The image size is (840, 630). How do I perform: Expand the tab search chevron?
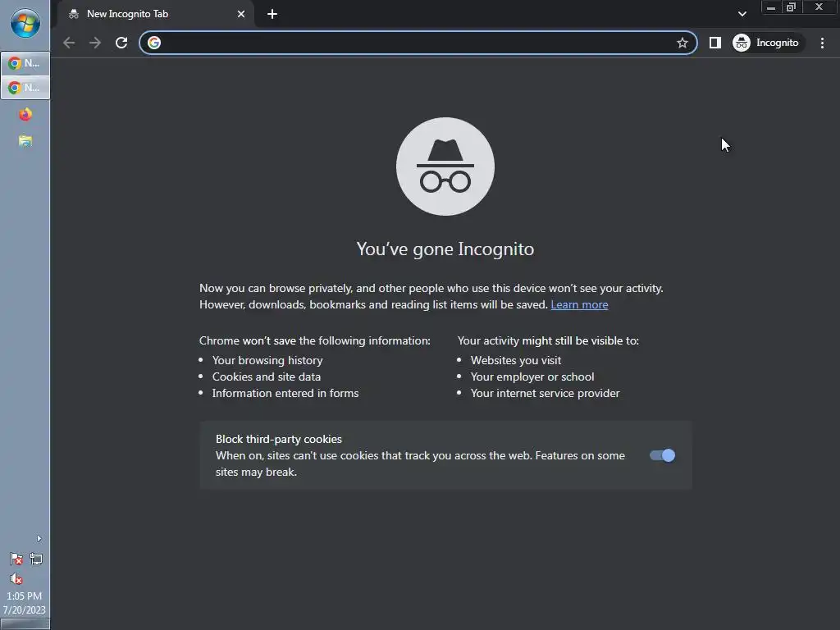(x=742, y=14)
